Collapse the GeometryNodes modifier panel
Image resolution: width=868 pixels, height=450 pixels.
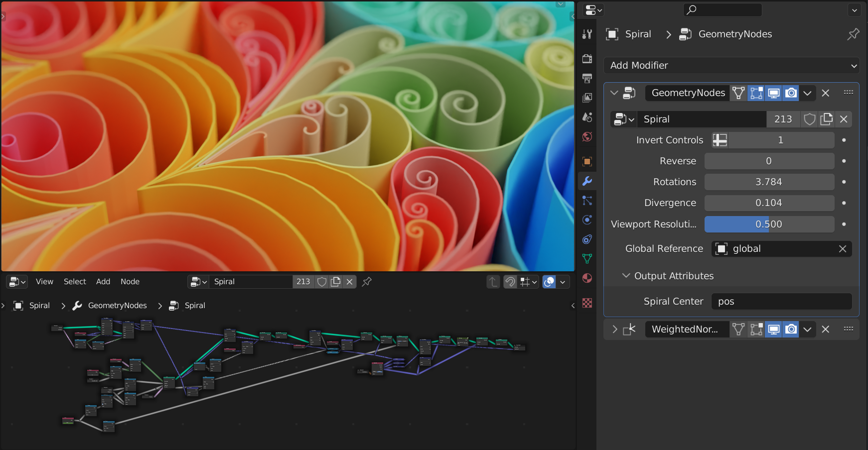pyautogui.click(x=614, y=93)
